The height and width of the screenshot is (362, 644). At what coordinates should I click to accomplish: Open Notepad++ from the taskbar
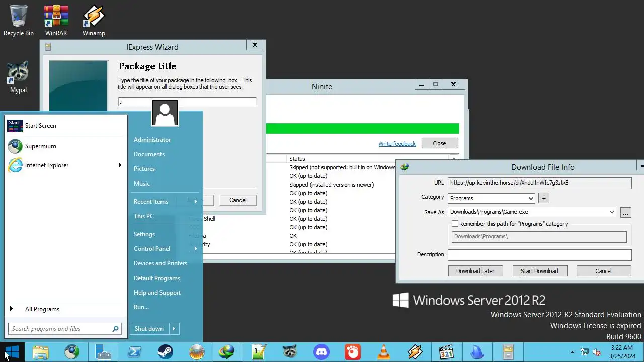click(259, 352)
